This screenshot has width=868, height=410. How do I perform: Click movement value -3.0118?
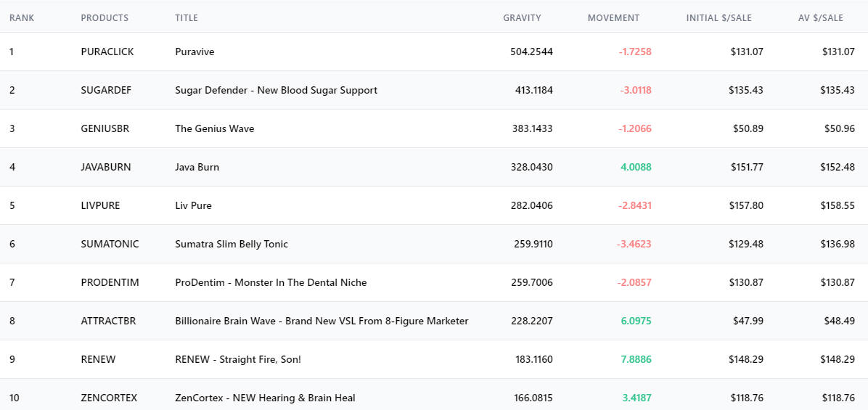(x=636, y=90)
